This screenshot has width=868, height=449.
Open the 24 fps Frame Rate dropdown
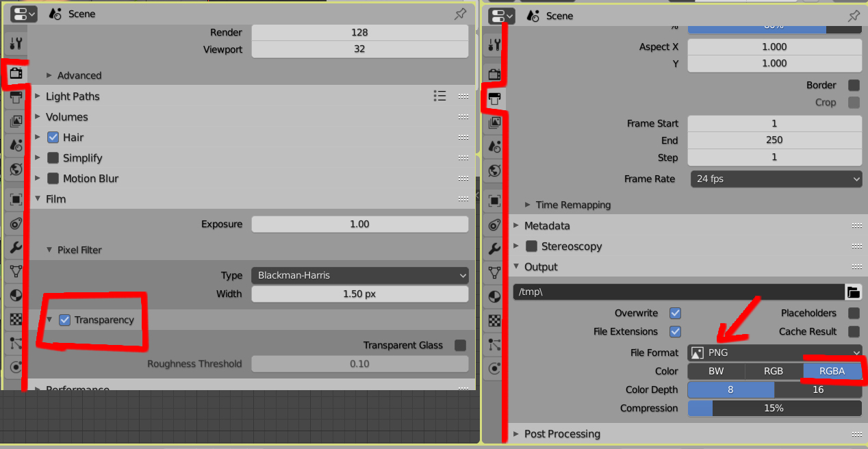pyautogui.click(x=776, y=179)
